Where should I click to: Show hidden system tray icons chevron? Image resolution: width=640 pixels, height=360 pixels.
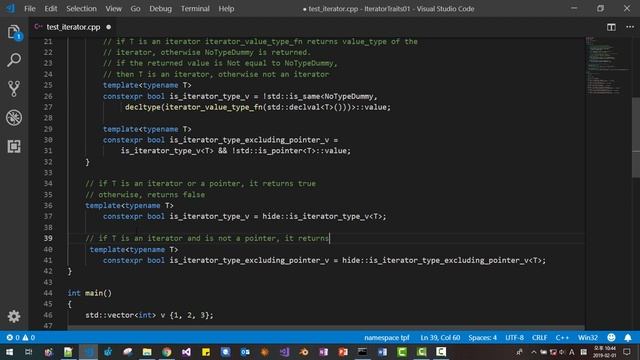click(x=533, y=352)
